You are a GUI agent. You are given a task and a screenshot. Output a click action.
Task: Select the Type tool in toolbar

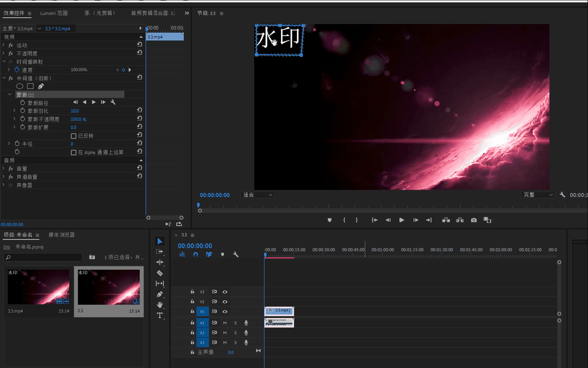pos(160,315)
